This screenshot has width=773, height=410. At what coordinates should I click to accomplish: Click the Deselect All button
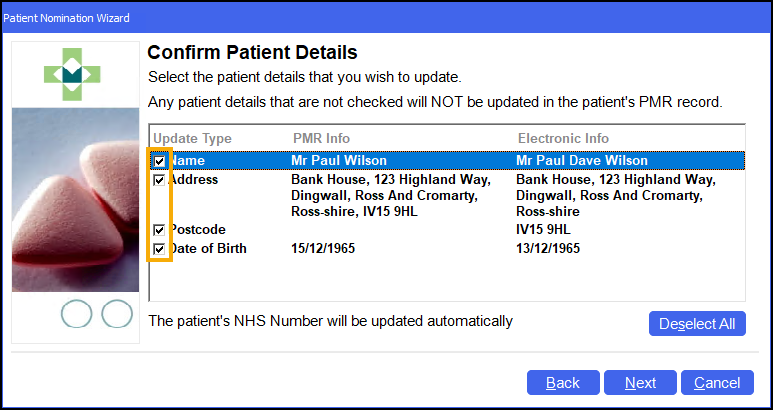[x=696, y=324]
